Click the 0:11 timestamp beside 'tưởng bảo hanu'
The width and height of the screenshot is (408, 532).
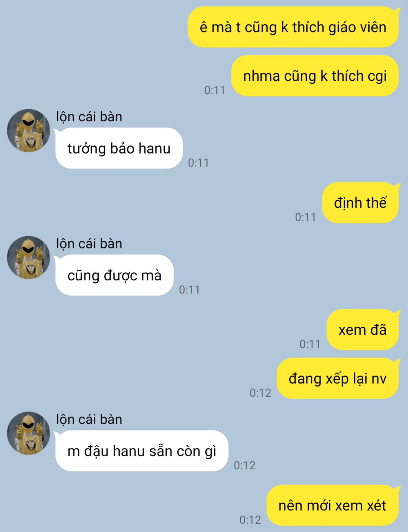(x=198, y=163)
